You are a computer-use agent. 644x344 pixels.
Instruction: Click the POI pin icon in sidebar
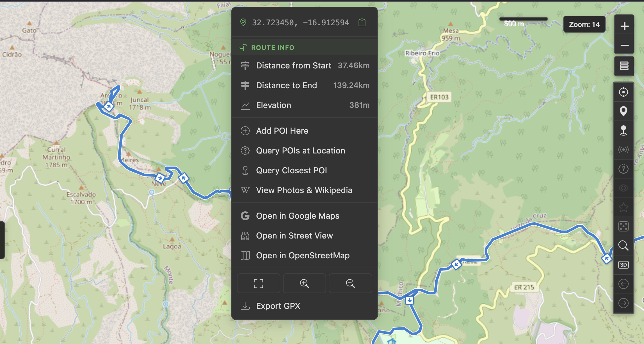(624, 130)
